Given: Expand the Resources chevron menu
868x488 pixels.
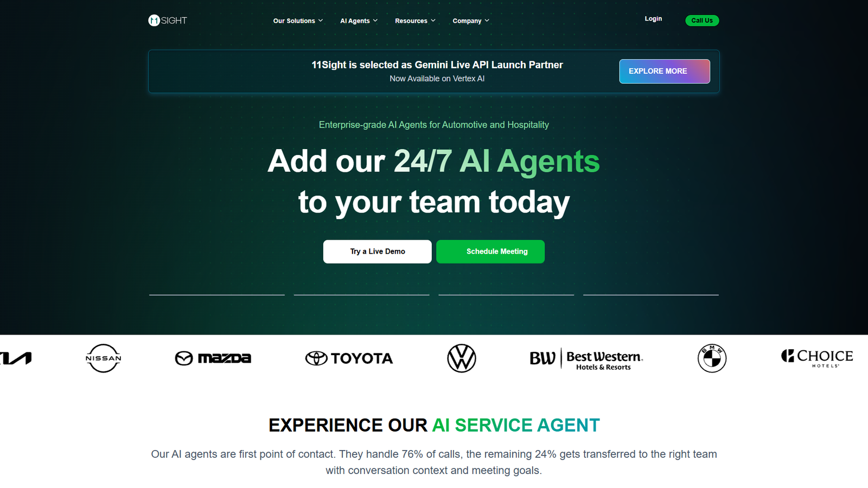Looking at the screenshot, I should point(415,21).
